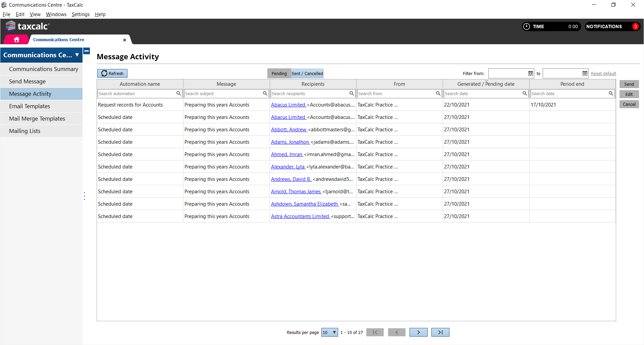The image size is (644, 345).
Task: Open the File menu
Action: (6, 14)
